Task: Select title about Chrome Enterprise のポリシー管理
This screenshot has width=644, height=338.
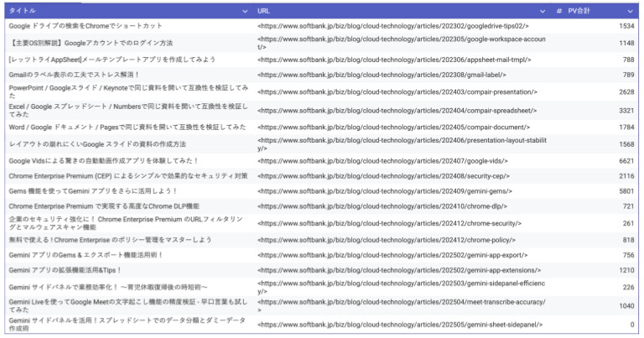Action: 110,240
